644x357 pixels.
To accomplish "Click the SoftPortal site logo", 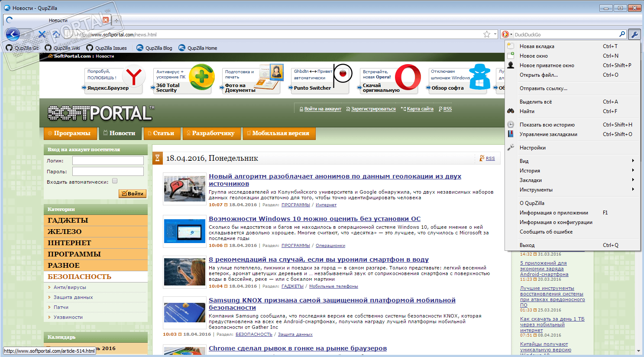I will pos(100,113).
